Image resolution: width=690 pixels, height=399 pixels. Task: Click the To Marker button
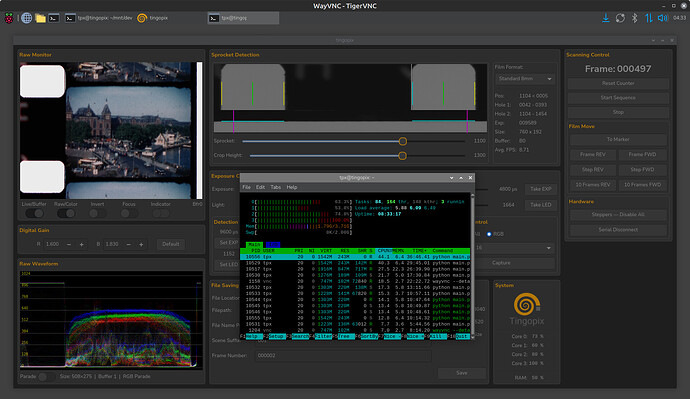click(x=618, y=139)
